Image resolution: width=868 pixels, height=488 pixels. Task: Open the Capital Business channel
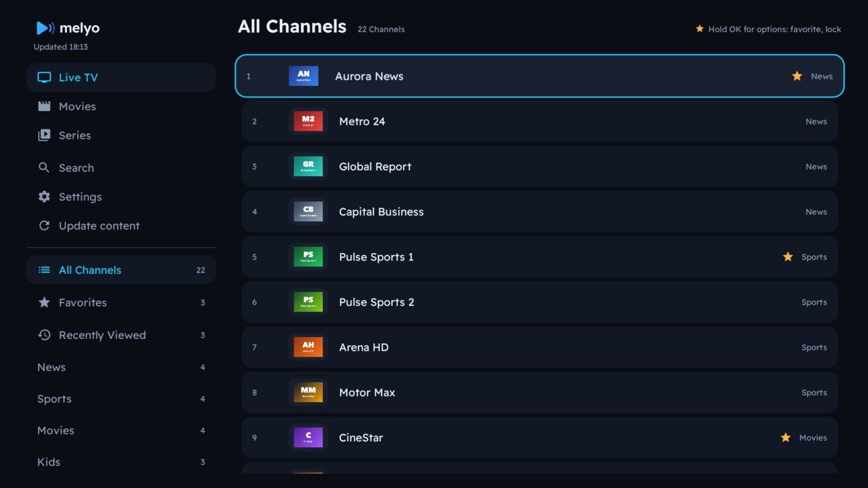coord(540,211)
